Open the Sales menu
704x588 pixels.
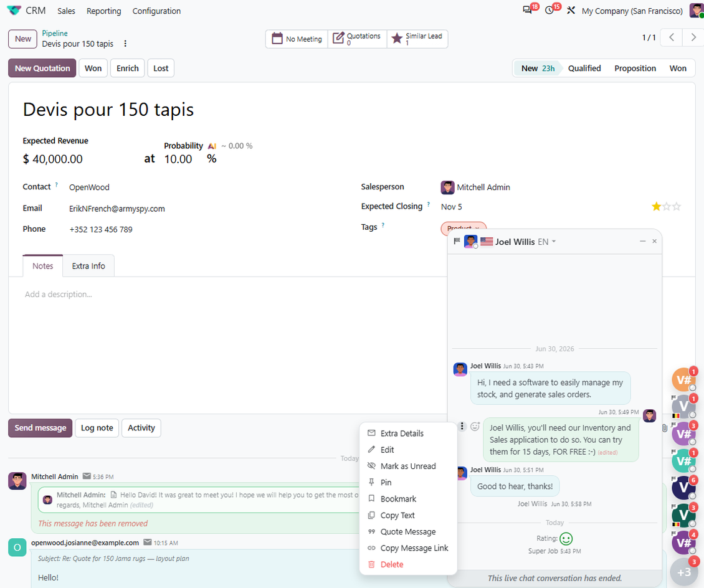(66, 11)
